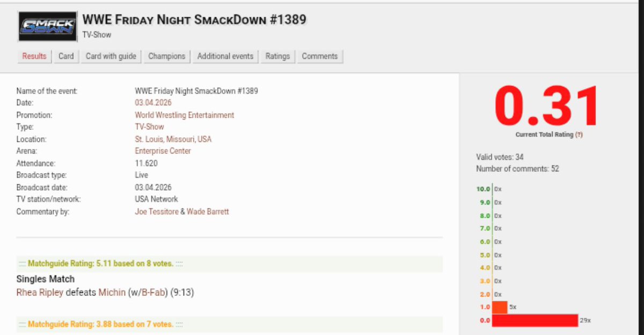Click the orange 1.0 votes bar
This screenshot has height=335, width=644.
(x=500, y=307)
